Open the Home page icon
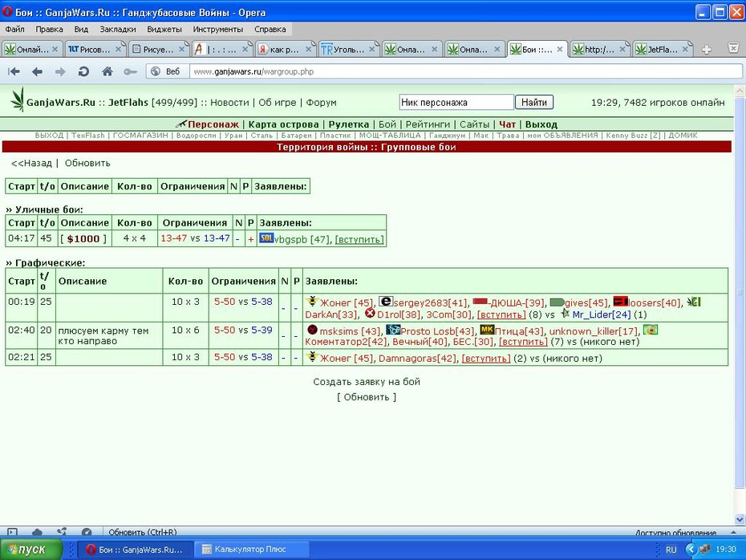This screenshot has height=560, width=746. point(107,72)
